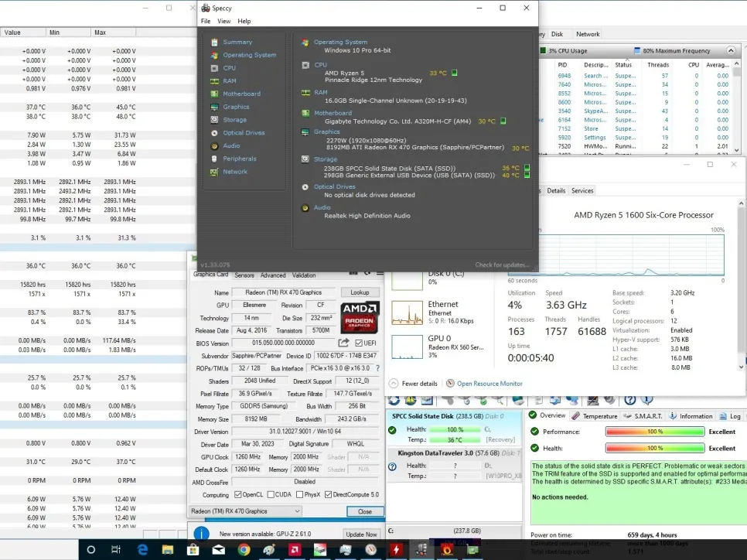Launch Microsoft Edge from taskbar
The image size is (747, 560).
[x=142, y=549]
